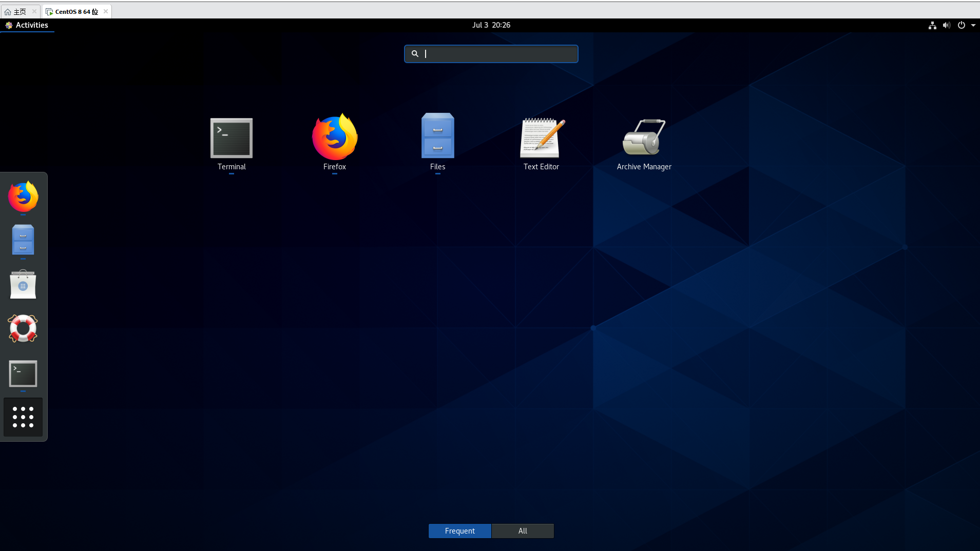This screenshot has width=980, height=551.
Task: Click the search magnifier icon
Action: pos(415,54)
